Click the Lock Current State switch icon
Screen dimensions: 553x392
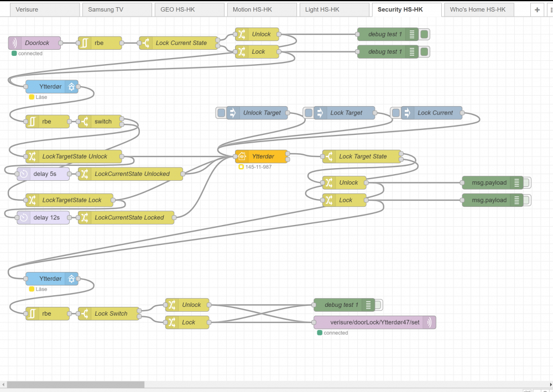(145, 43)
